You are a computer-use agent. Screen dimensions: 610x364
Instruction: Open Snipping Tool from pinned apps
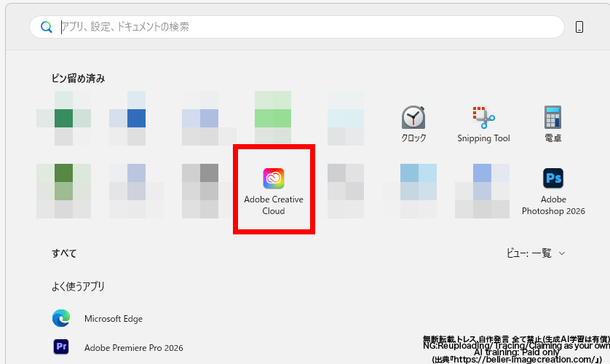coord(483,124)
